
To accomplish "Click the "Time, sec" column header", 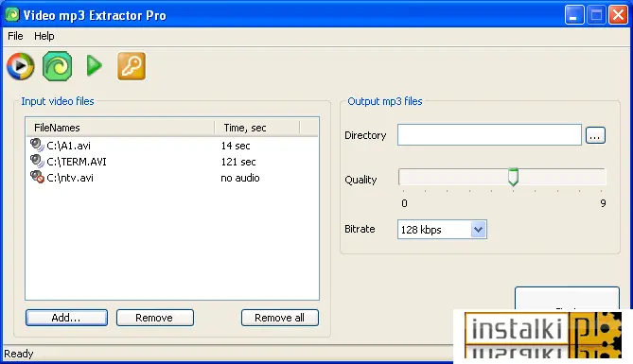I will click(257, 128).
